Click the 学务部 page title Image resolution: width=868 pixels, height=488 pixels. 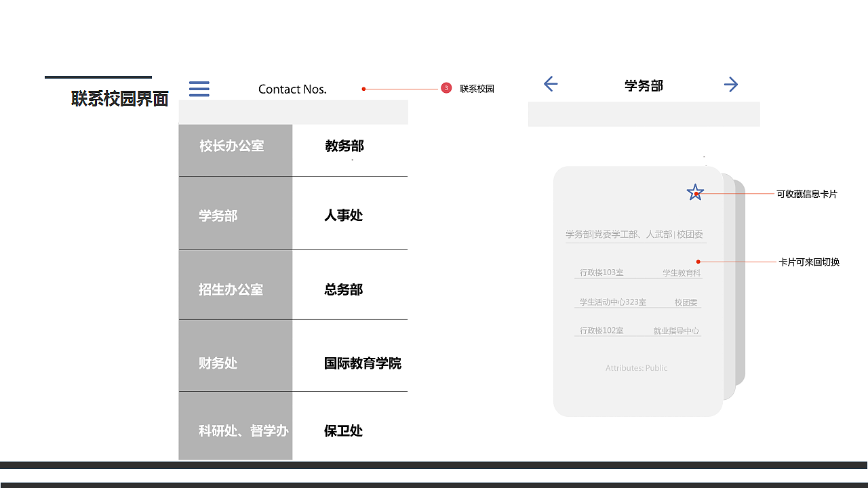click(643, 85)
